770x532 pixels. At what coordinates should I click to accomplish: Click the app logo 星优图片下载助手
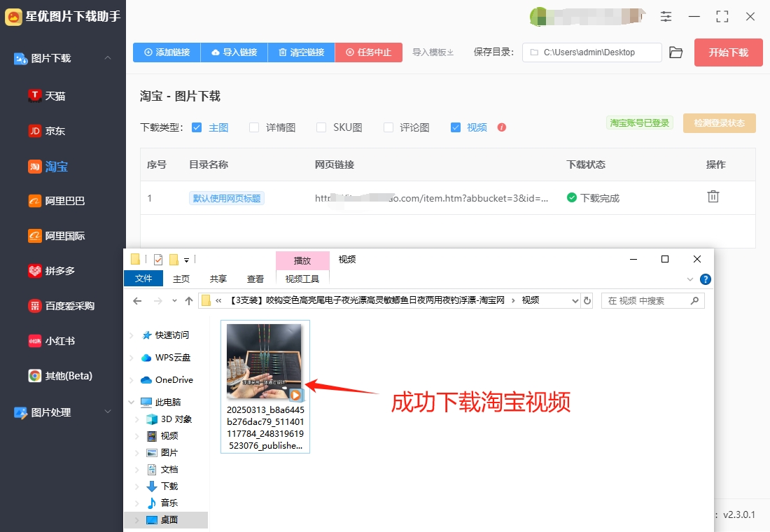63,17
